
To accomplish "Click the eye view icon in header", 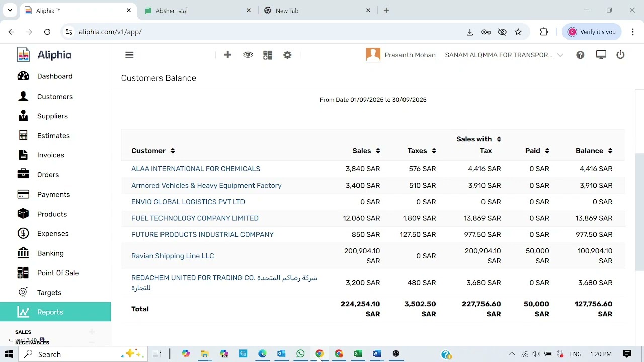I will pyautogui.click(x=248, y=55).
